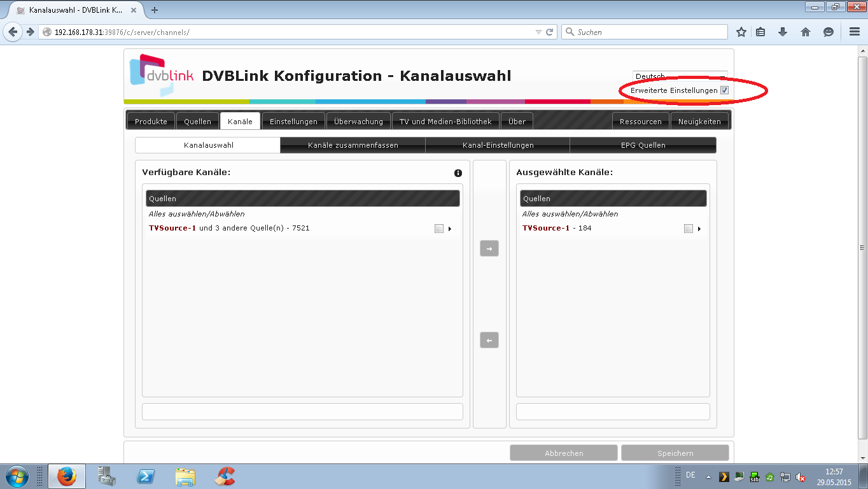Screen dimensions: 868x489
Task: Click the DE language indicator in taskbar
Action: point(690,475)
